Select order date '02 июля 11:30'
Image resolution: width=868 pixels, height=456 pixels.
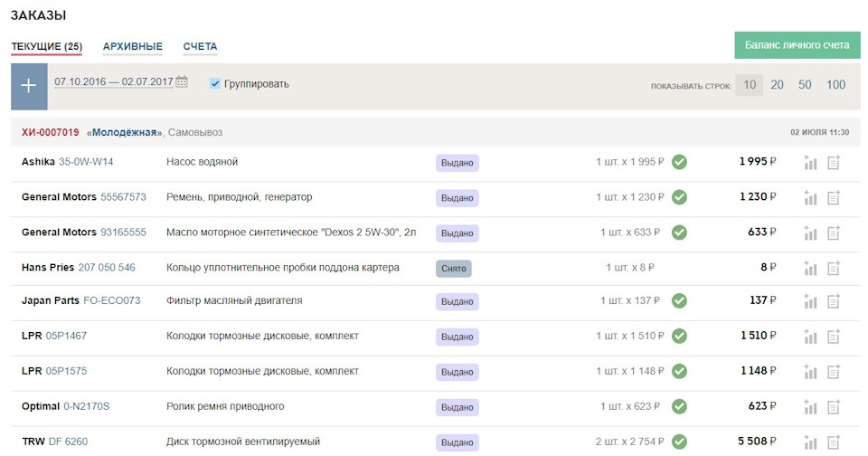[x=820, y=132]
